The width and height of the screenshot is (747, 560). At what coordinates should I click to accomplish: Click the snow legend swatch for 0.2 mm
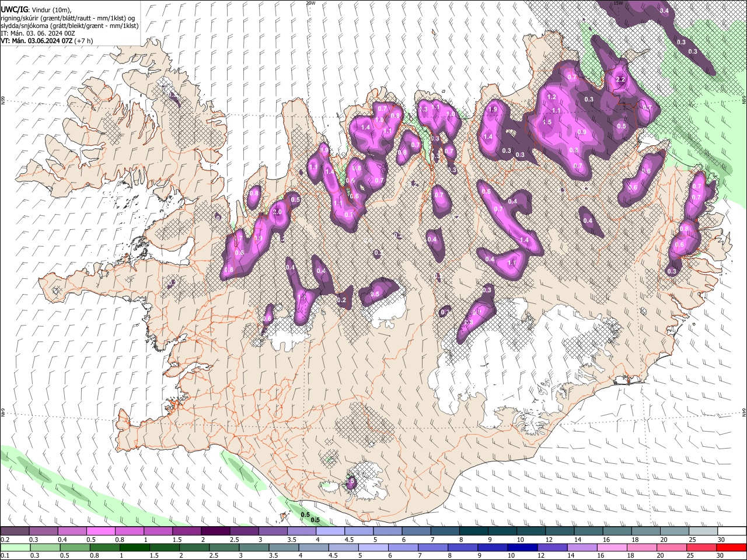coord(15,531)
